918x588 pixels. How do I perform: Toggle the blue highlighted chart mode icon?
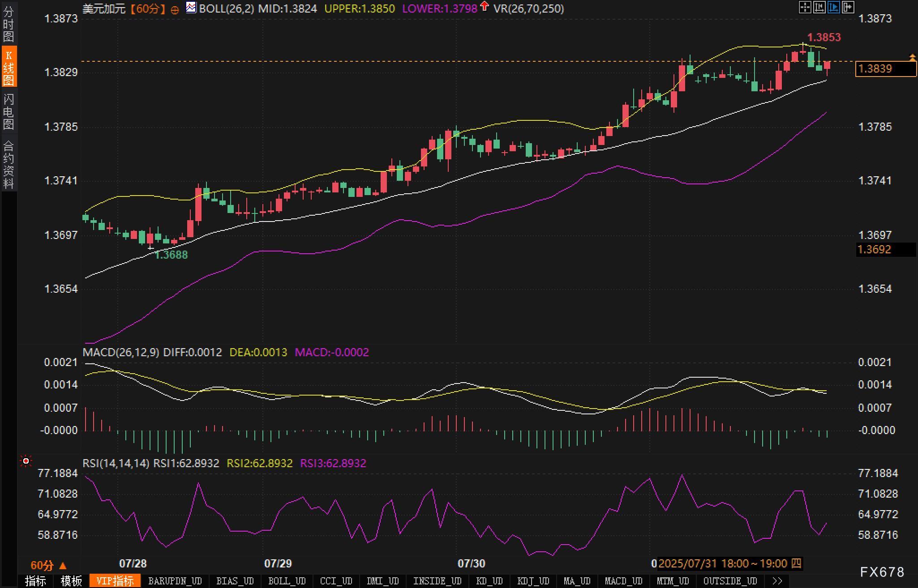click(x=833, y=7)
